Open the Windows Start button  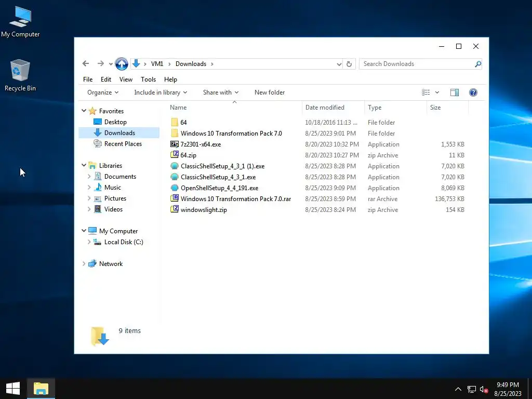click(13, 389)
